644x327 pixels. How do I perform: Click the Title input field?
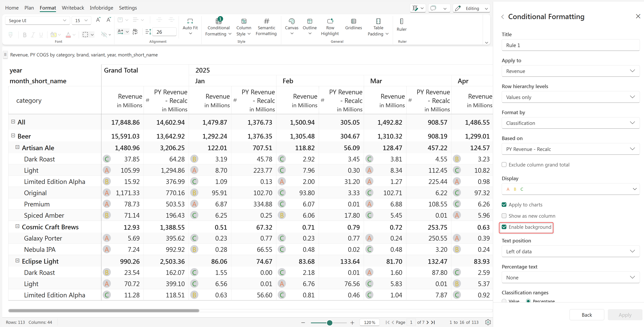570,45
